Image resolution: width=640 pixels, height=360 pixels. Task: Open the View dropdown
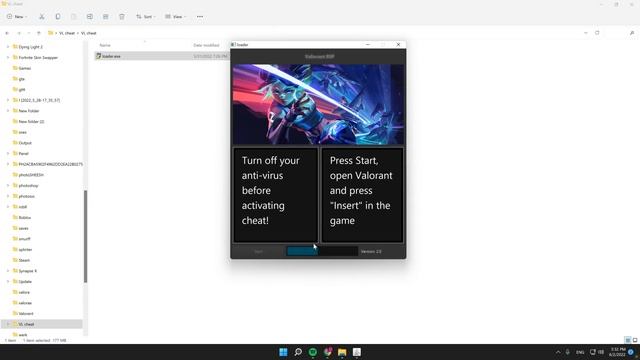tap(176, 17)
